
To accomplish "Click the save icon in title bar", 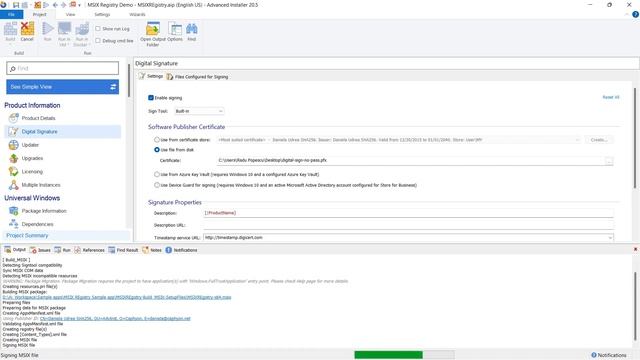I will click(16, 5).
